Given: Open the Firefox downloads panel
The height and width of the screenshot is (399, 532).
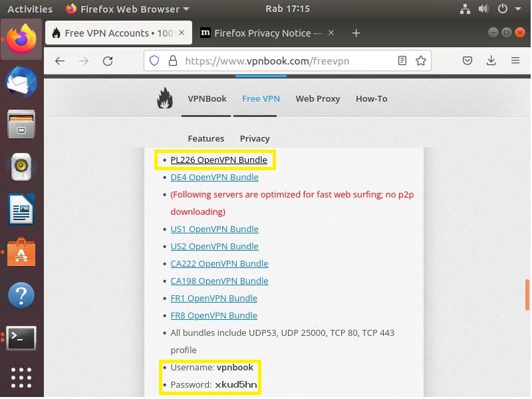Looking at the screenshot, I should (x=491, y=61).
